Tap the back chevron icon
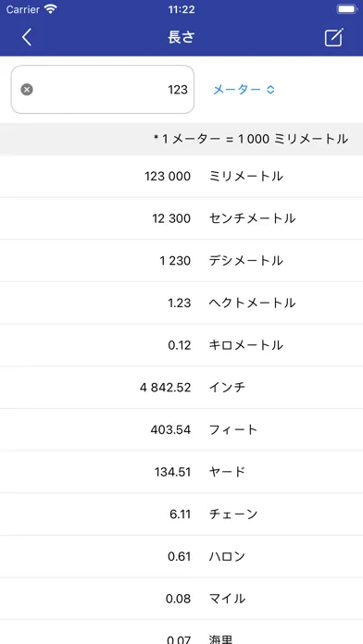This screenshot has height=644, width=363. click(x=27, y=37)
